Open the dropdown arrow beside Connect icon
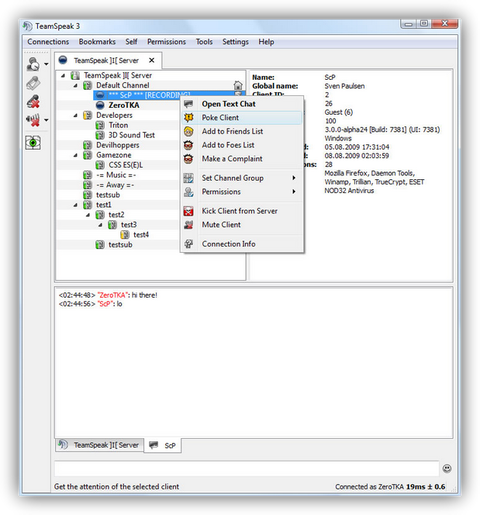Image resolution: width=480 pixels, height=515 pixels. [46, 64]
